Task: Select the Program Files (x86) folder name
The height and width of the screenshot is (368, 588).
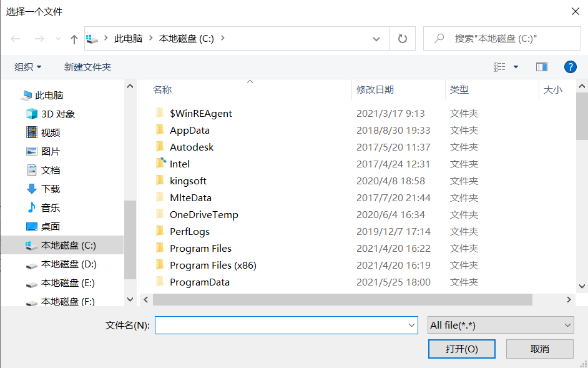Action: coord(213,266)
